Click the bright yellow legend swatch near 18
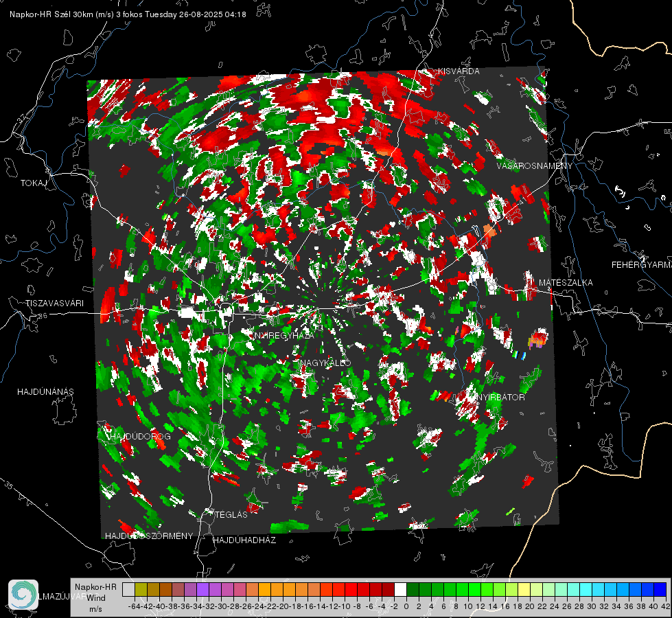The width and height of the screenshot is (672, 618). [524, 589]
